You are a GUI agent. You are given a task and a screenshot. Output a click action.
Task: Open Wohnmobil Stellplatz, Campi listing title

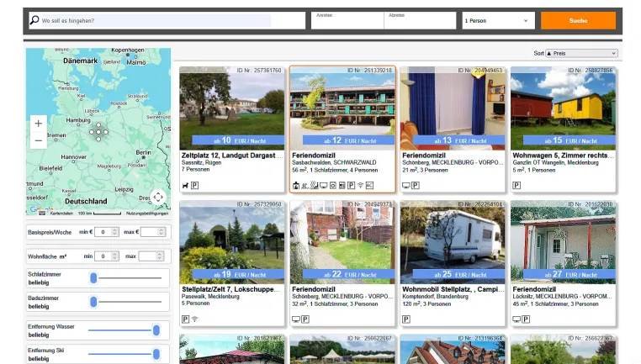(x=453, y=290)
